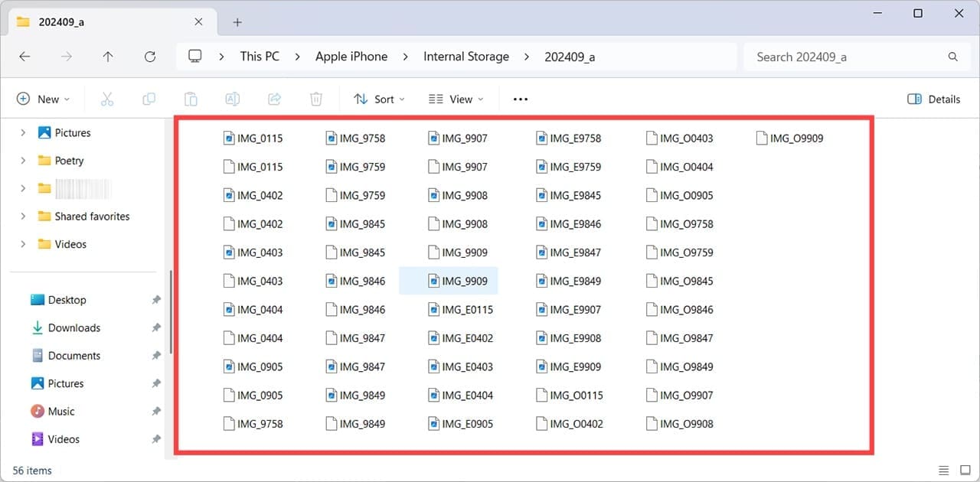The height and width of the screenshot is (482, 980).
Task: Select file IMG_E0403
Action: tap(460, 366)
